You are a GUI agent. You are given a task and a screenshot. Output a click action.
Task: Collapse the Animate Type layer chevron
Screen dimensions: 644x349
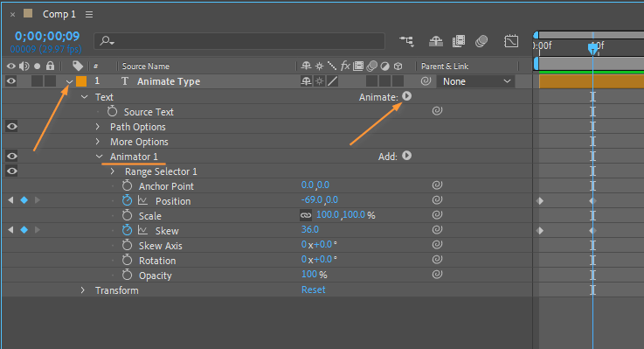69,82
